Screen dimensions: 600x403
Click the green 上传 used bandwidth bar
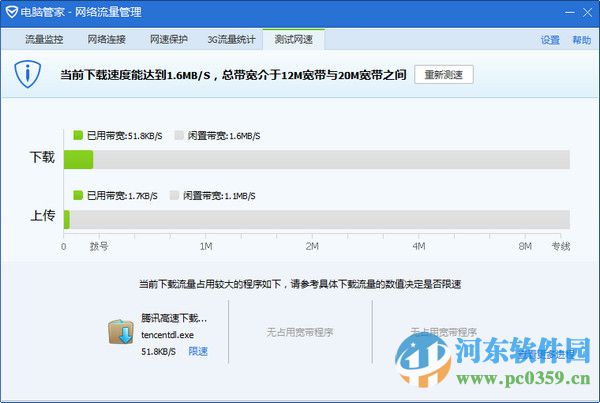point(67,219)
